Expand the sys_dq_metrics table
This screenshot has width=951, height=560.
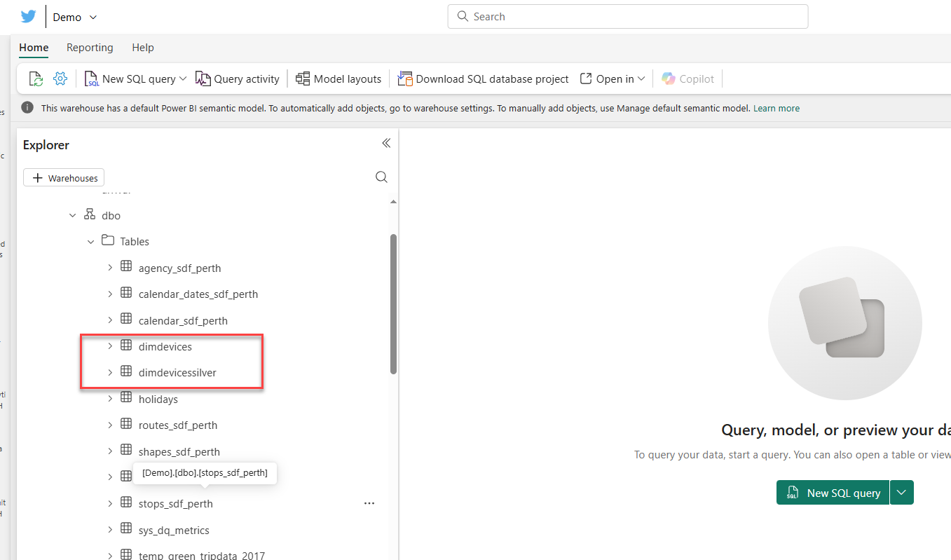(x=110, y=531)
